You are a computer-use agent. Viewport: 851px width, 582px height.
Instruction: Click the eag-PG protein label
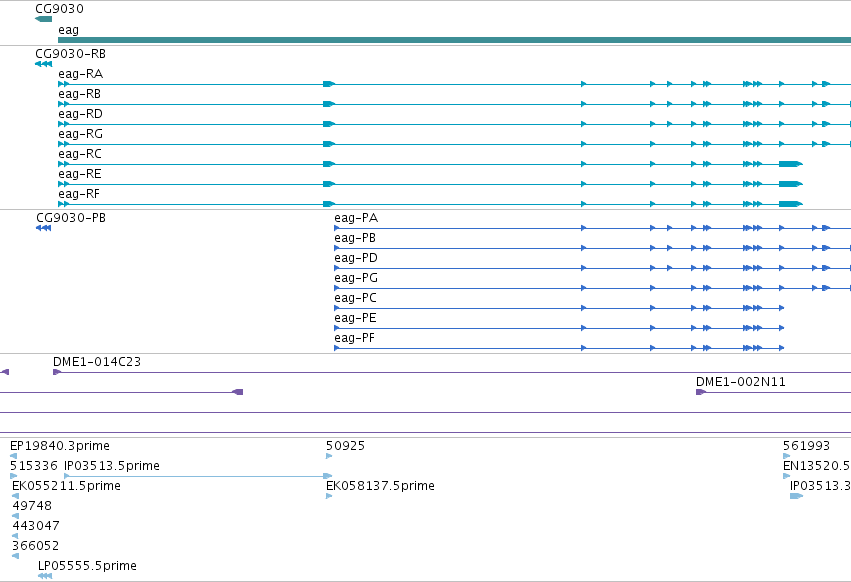click(x=356, y=279)
